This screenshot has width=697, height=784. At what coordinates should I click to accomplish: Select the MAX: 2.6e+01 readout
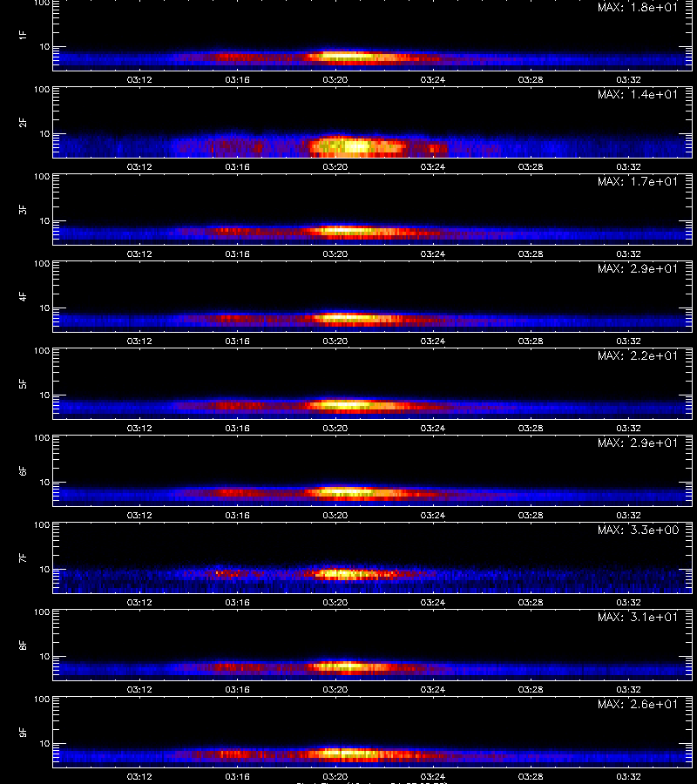tap(638, 704)
